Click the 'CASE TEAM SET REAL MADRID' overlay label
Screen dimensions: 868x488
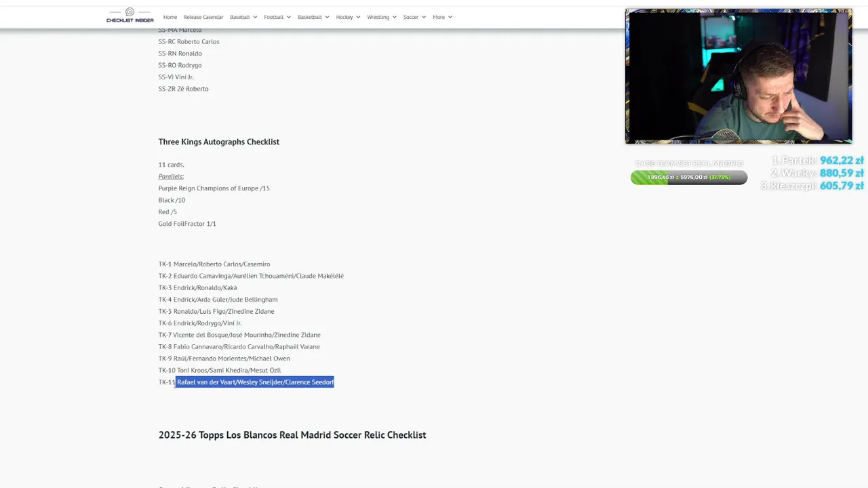point(689,163)
